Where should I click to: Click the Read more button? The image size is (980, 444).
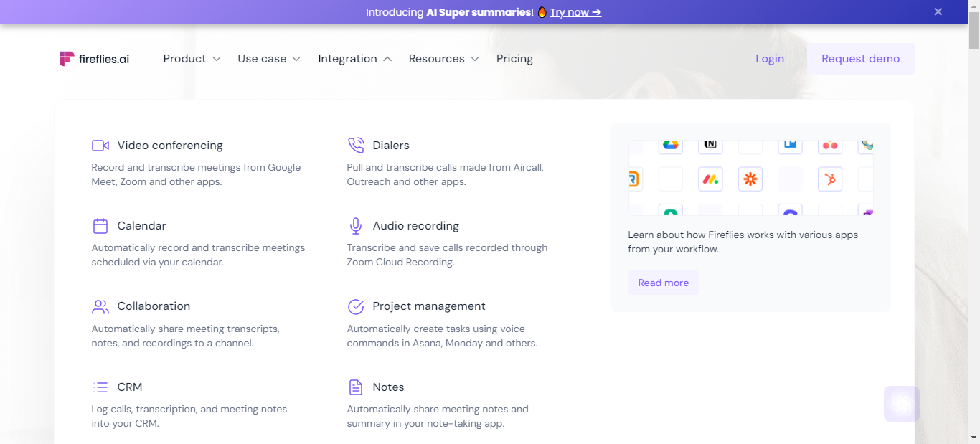(664, 283)
